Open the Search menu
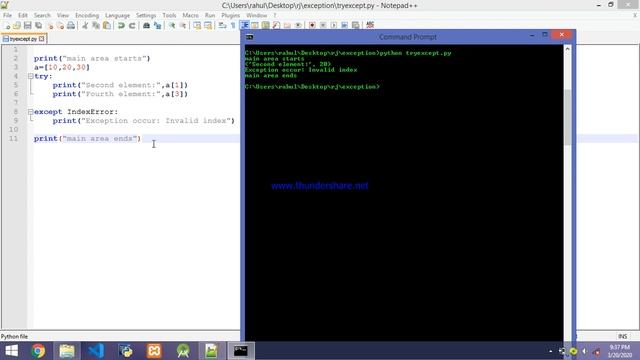The width and height of the screenshot is (640, 360). coord(42,15)
